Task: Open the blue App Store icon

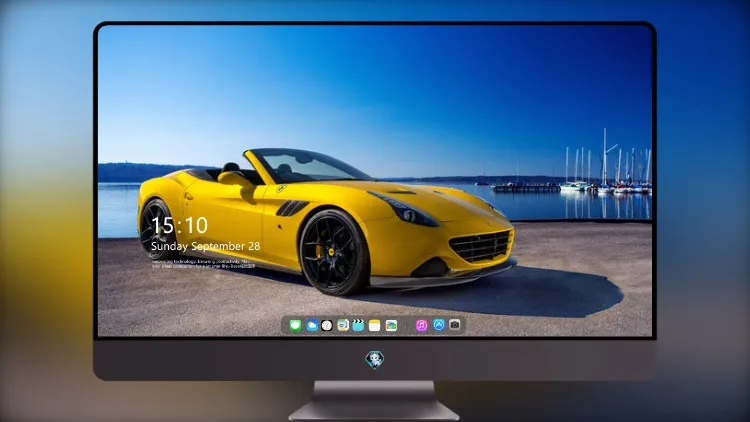Action: [439, 325]
